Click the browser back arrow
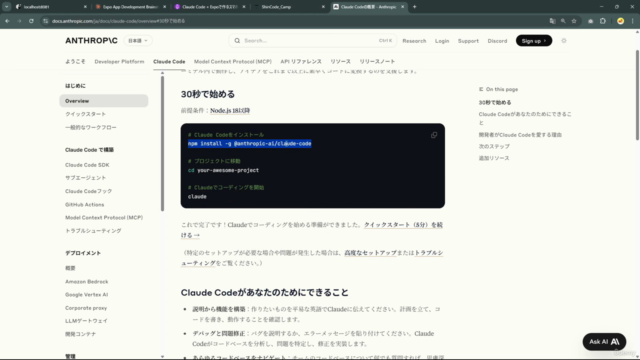The width and height of the screenshot is (640, 360). coord(7,21)
